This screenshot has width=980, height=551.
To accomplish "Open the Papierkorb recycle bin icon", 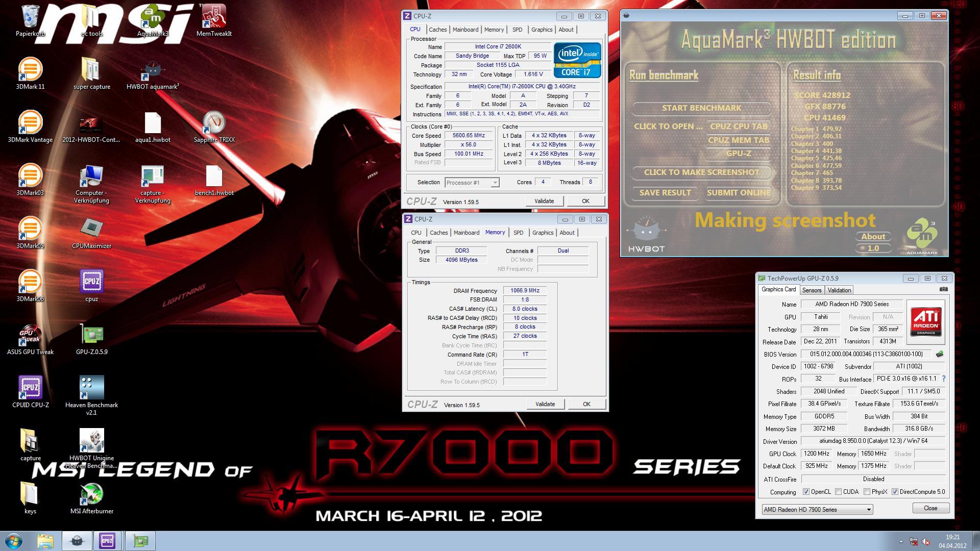I will point(31,20).
